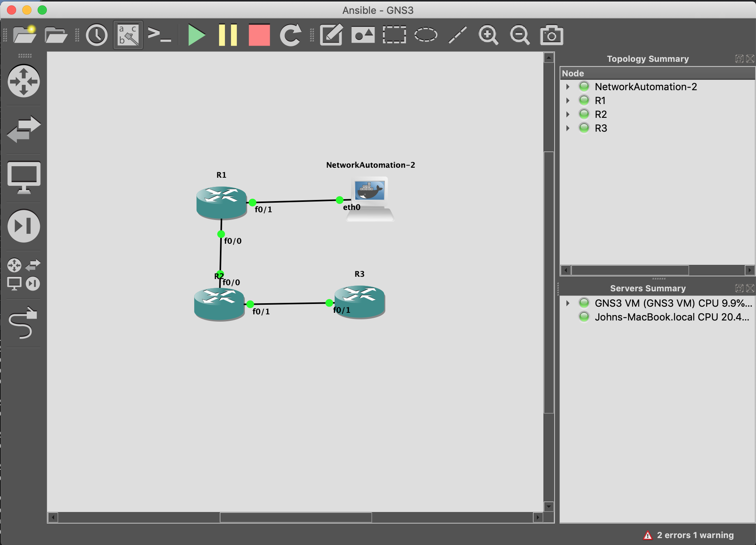Select R1 row in Topology Summary

coord(658,101)
